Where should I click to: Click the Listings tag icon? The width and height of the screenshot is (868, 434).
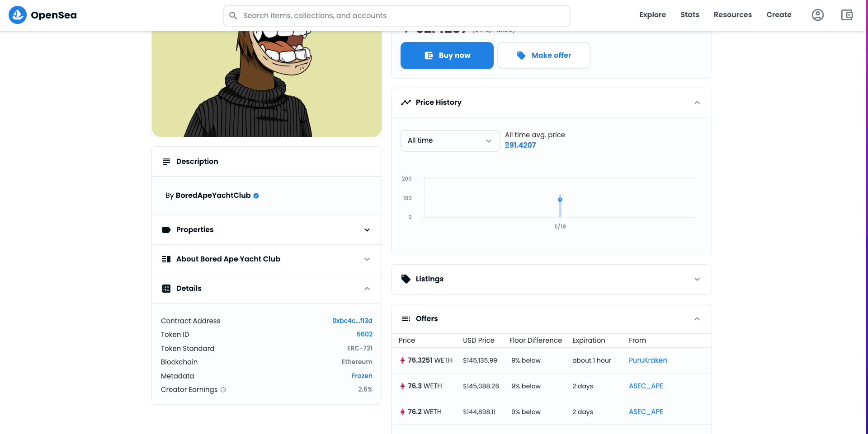[x=405, y=279]
